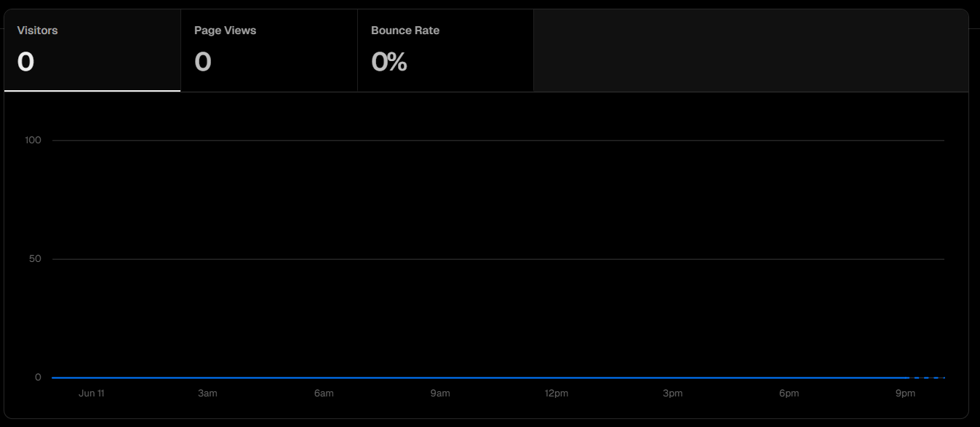Select the 3am time label on chart
Image resolution: width=980 pixels, height=427 pixels.
pyautogui.click(x=207, y=394)
